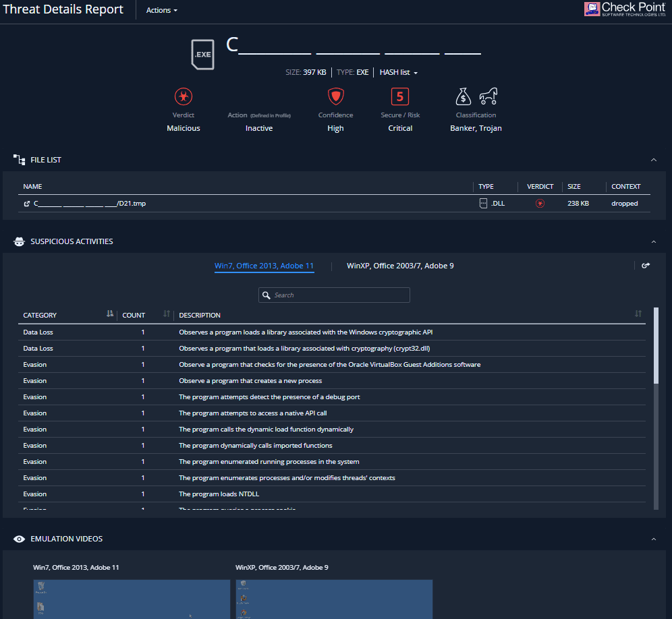
Task: Select the Win7, Office 2013, Adobe 11 tab
Action: coord(264,266)
